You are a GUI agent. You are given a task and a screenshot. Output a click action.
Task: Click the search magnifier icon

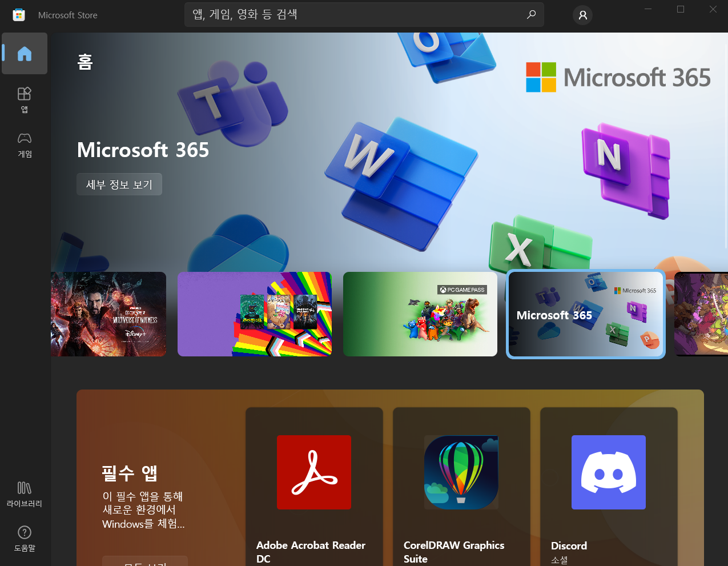[531, 15]
